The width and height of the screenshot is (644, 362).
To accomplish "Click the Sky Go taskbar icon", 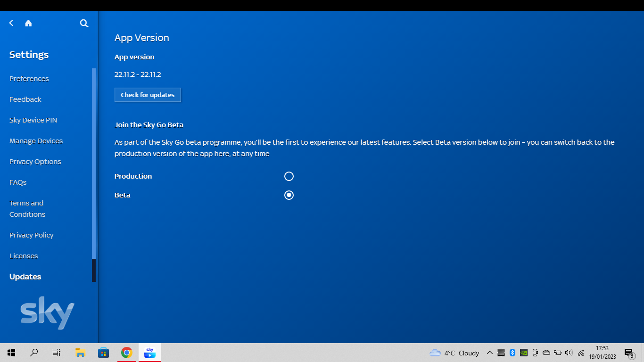I will pos(150,353).
